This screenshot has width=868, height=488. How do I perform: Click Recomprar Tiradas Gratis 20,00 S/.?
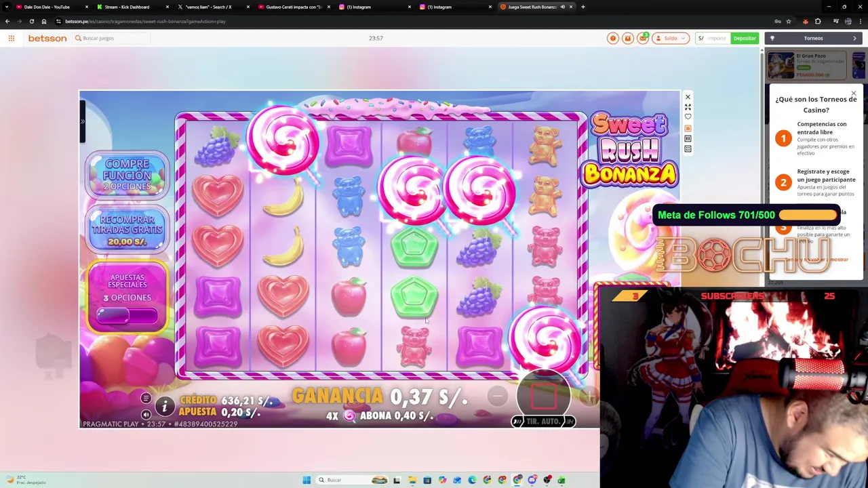click(127, 229)
